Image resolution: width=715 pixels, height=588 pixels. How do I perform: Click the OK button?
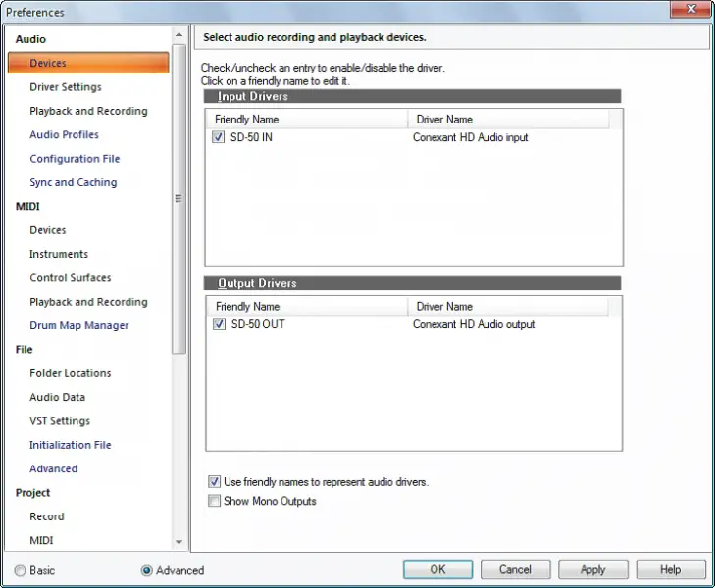click(437, 569)
